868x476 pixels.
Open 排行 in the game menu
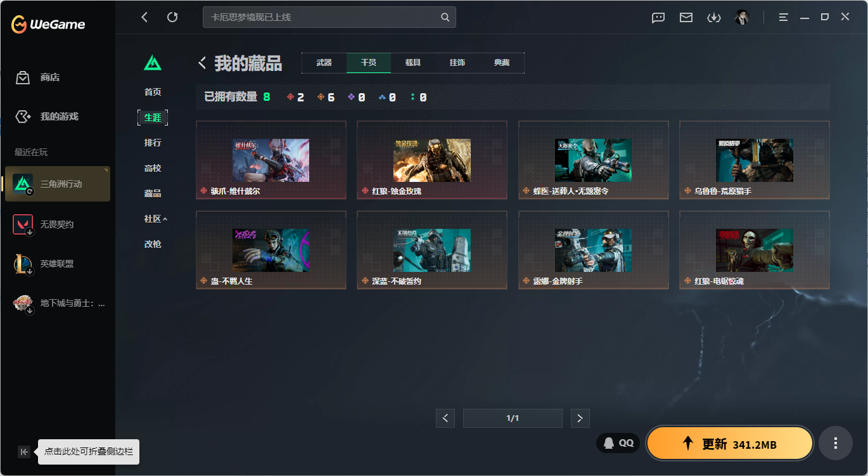click(153, 143)
